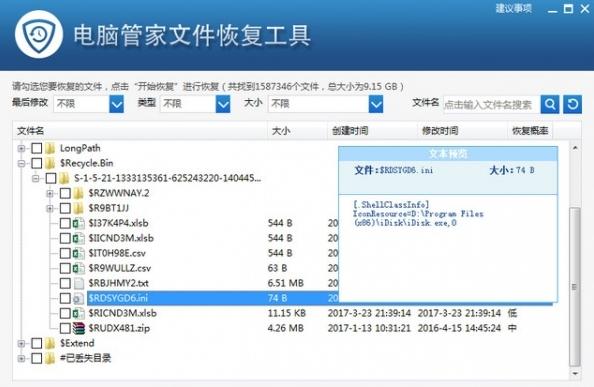Click the LongPath folder icon

pyautogui.click(x=50, y=148)
